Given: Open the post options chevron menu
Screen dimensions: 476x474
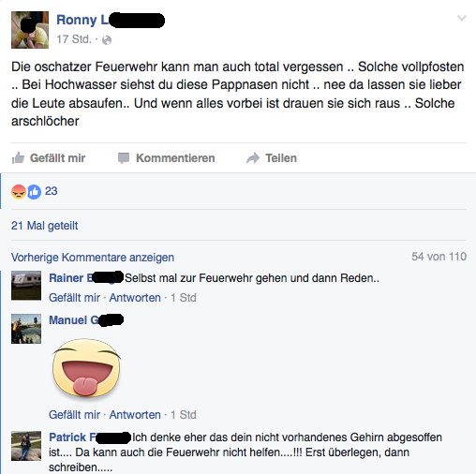Looking at the screenshot, I should [x=462, y=18].
